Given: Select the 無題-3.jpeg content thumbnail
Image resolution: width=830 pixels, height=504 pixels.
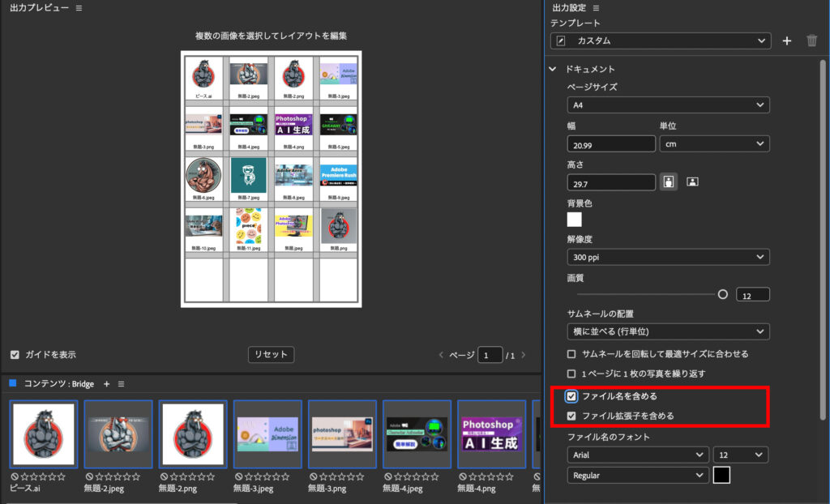Looking at the screenshot, I should (x=267, y=434).
